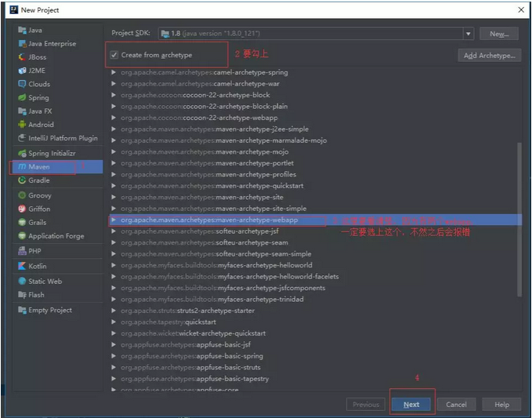
Task: Select myfaces-archetype-trinidad row
Action: (x=314, y=300)
